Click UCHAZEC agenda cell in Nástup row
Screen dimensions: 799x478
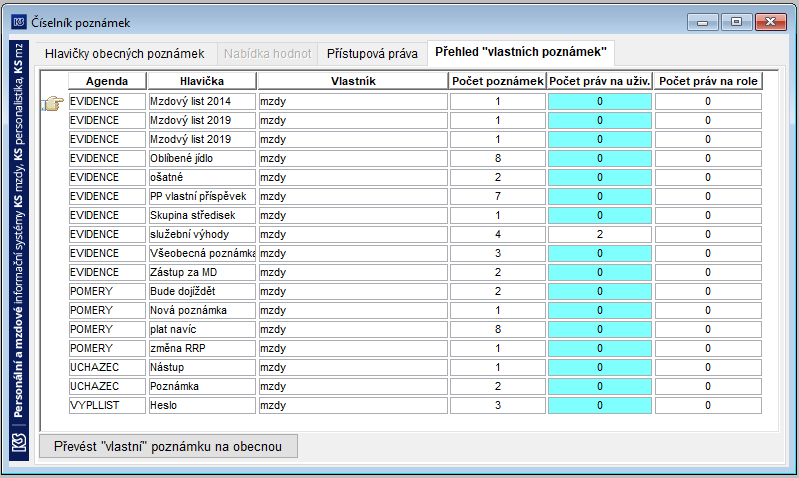tap(107, 367)
